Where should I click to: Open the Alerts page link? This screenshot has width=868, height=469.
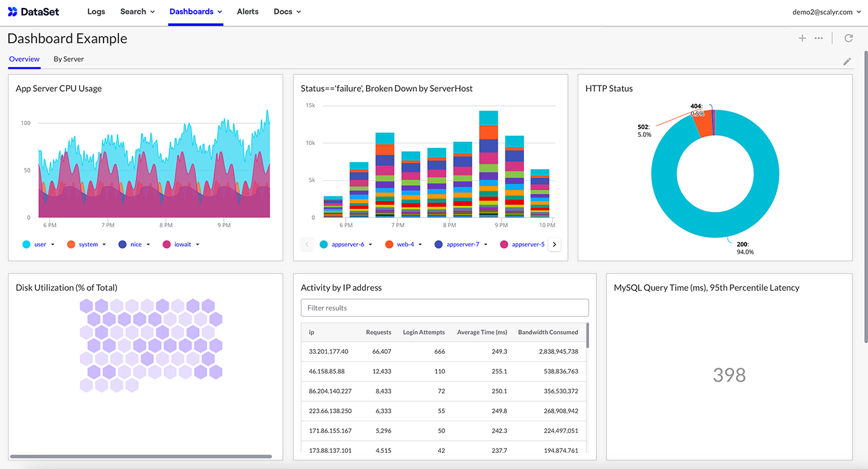(247, 12)
